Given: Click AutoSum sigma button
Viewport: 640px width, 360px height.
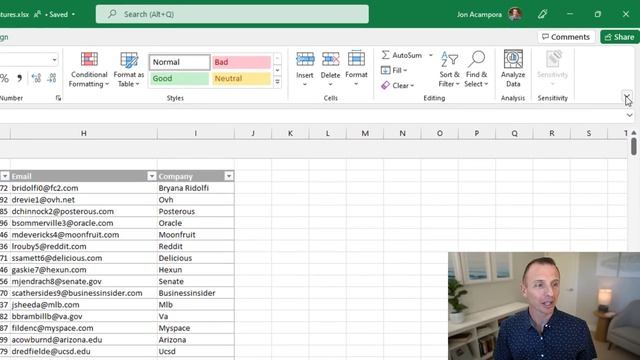Looking at the screenshot, I should click(402, 55).
